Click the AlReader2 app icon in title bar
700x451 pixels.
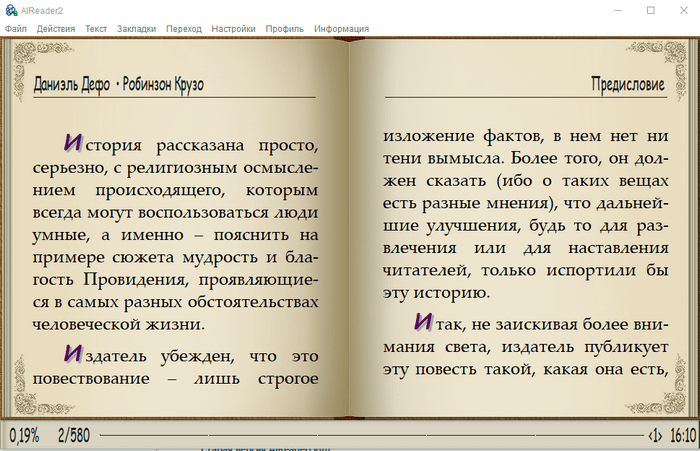[x=11, y=10]
